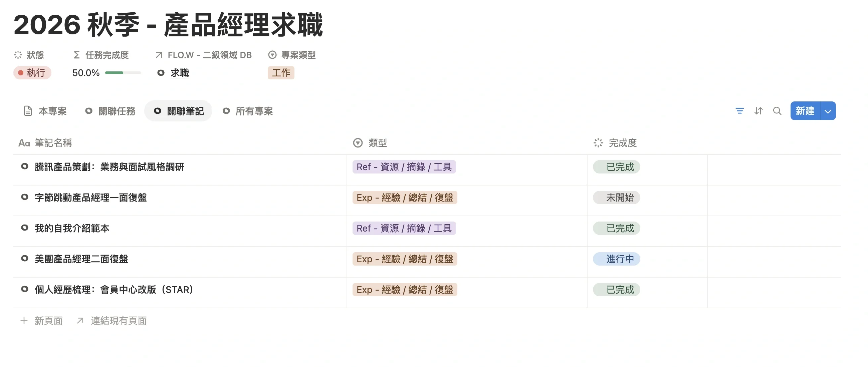
Task: Click the page icon of 字節跳動 row
Action: tap(25, 197)
